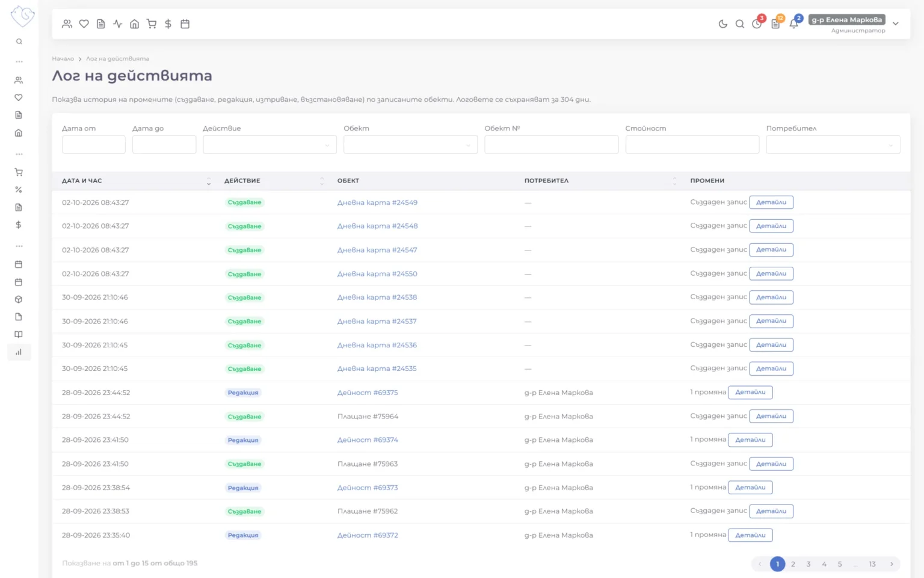This screenshot has width=924, height=578.
Task: Click the users icon in the top toolbar
Action: [x=67, y=24]
